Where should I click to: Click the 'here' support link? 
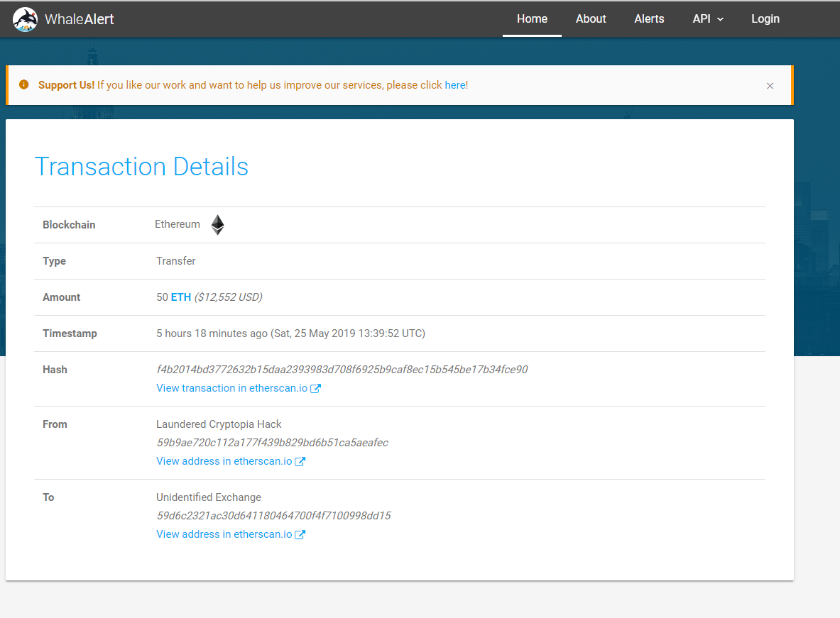click(455, 85)
